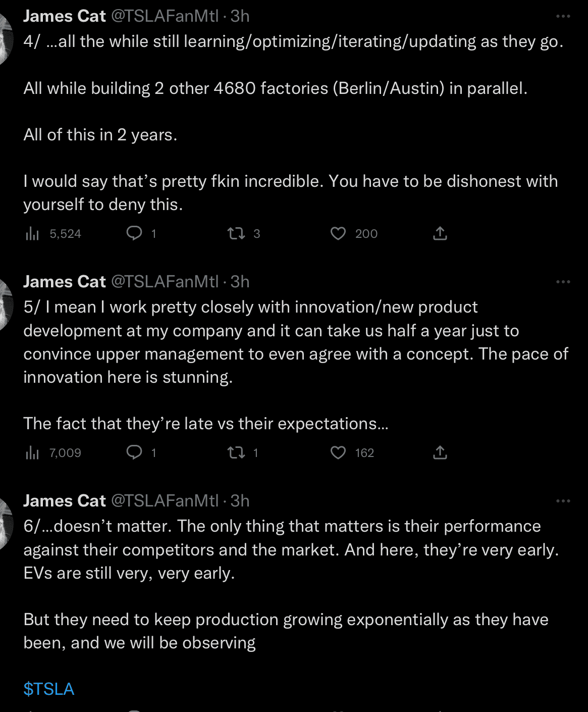
Task: Open the 3h timestamp on tweet 6/
Action: 240,500
